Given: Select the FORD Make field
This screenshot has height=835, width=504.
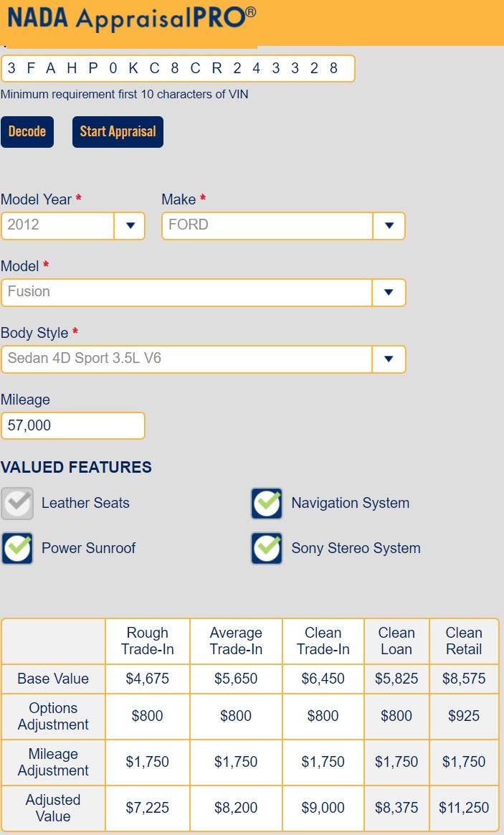Looking at the screenshot, I should point(267,226).
